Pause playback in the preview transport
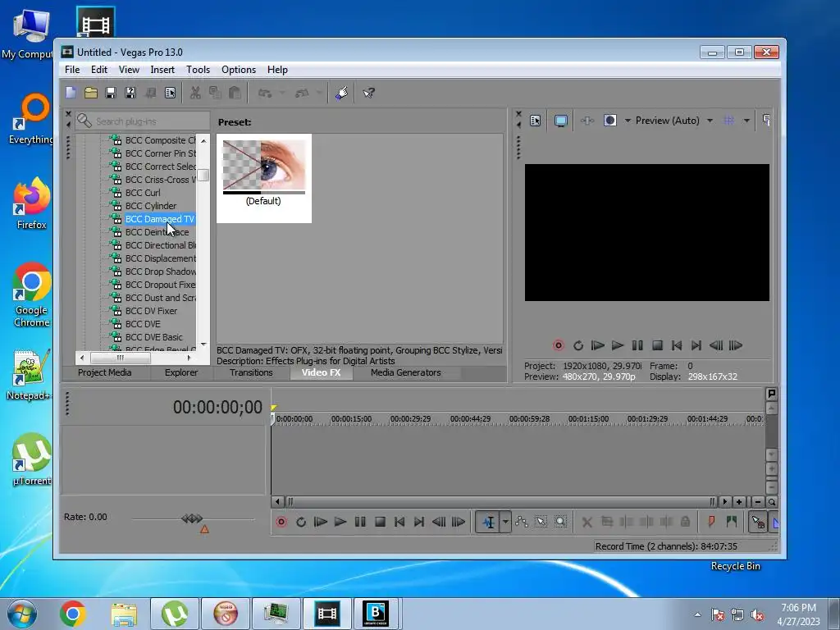 (637, 345)
